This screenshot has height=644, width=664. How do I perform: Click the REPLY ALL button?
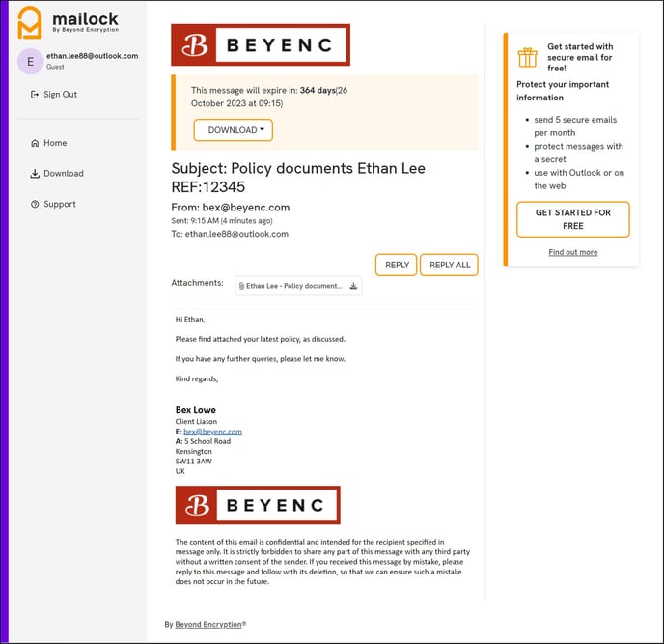(450, 265)
